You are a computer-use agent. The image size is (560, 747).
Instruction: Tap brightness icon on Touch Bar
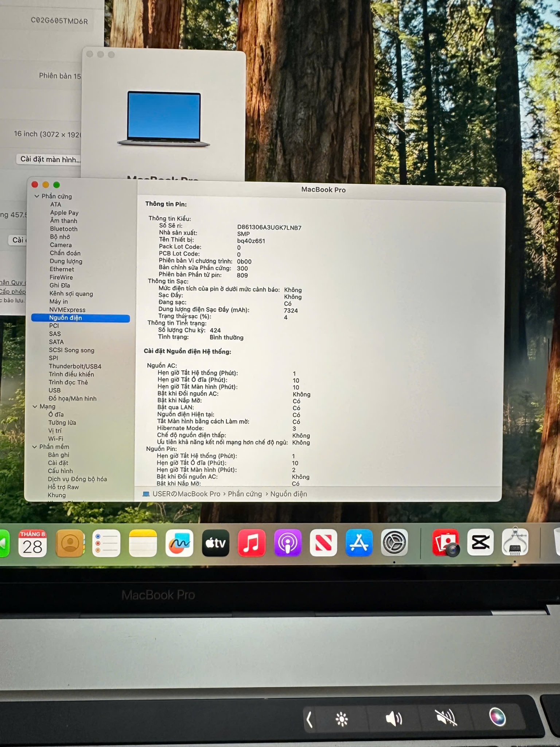pos(342,719)
